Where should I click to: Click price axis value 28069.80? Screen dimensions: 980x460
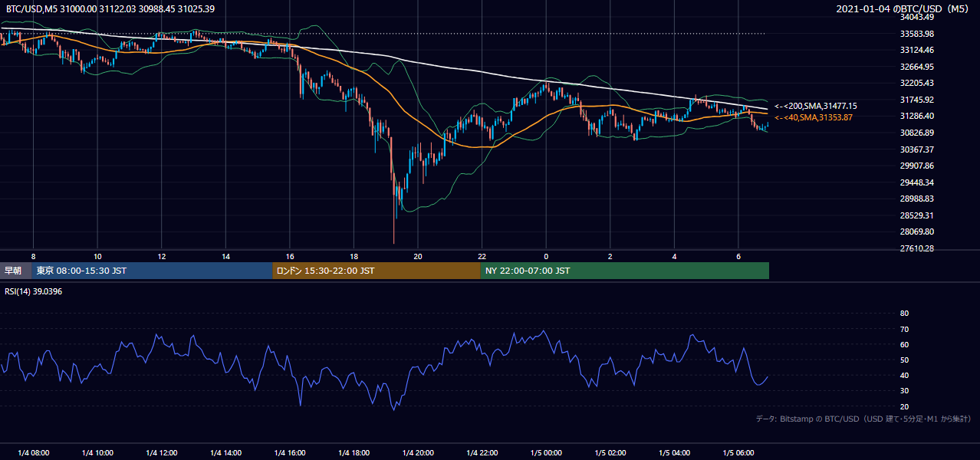[916, 232]
